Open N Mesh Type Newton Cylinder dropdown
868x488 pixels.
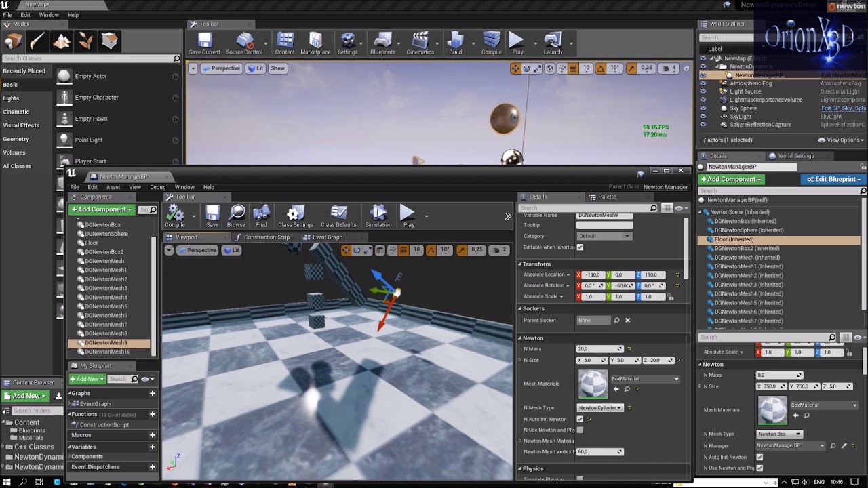(x=600, y=407)
